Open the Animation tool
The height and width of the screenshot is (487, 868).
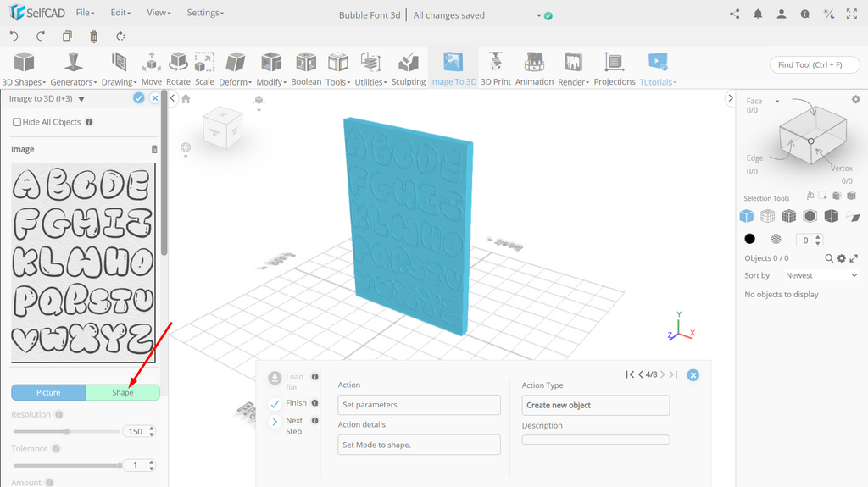[x=534, y=69]
